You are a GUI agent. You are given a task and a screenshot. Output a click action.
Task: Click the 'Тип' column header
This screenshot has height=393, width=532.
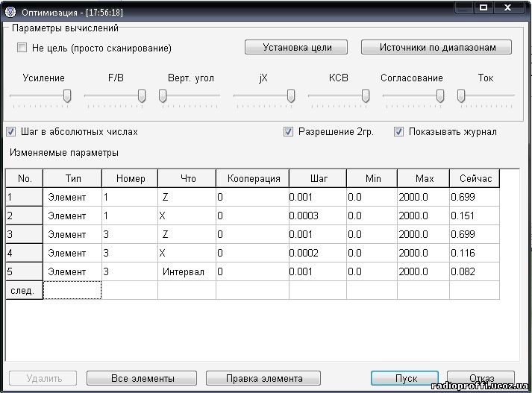pos(72,178)
